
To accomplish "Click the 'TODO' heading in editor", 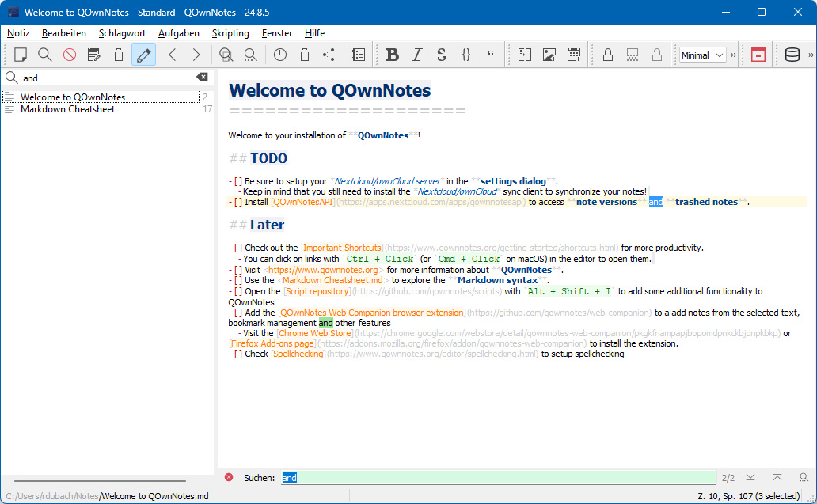I will pos(269,158).
